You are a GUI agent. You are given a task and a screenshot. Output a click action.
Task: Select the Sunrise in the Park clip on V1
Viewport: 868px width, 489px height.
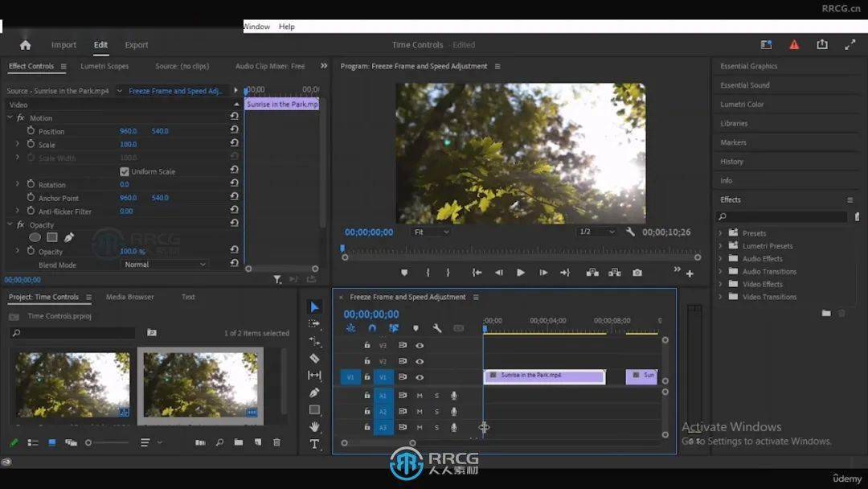point(543,376)
